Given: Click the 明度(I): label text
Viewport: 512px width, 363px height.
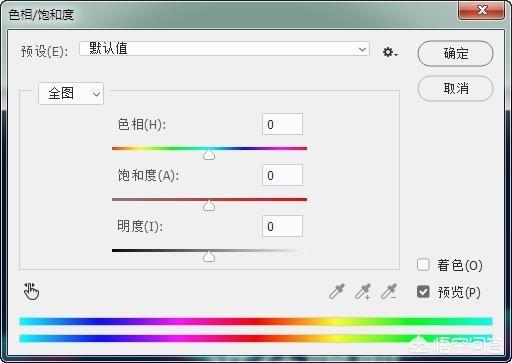Looking at the screenshot, I should point(140,226).
